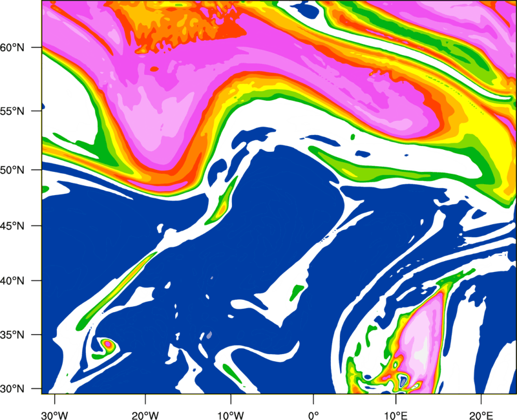Click the 45°N latitude label

pos(12,226)
